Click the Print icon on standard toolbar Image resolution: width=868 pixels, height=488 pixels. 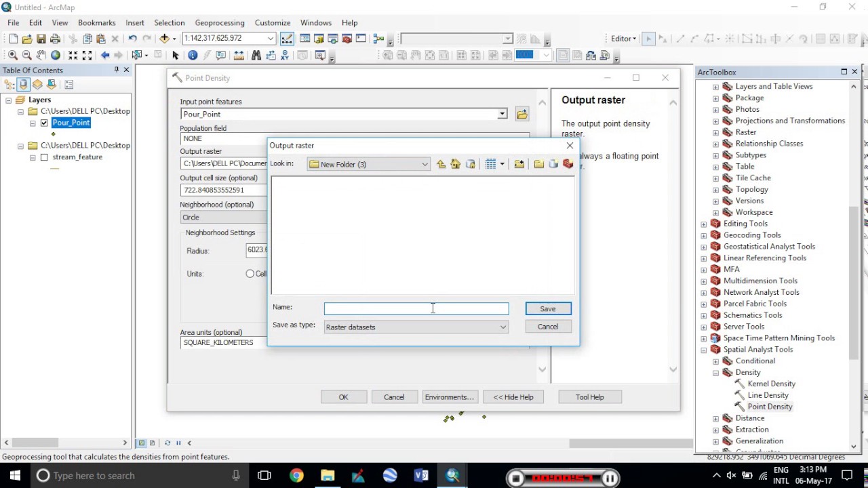tap(56, 39)
